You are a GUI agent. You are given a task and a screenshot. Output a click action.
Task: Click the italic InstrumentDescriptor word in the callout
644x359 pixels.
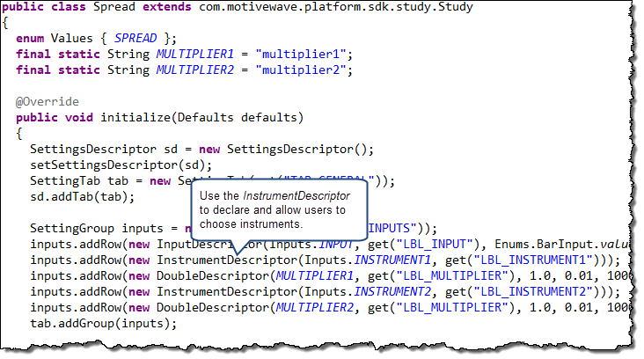(299, 194)
